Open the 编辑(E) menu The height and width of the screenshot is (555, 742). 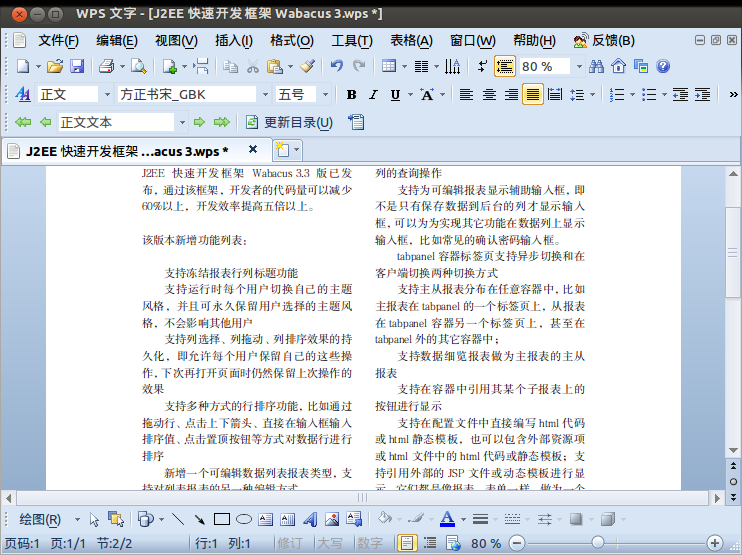[x=117, y=41]
